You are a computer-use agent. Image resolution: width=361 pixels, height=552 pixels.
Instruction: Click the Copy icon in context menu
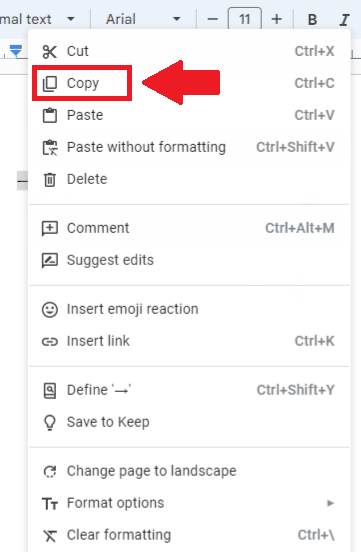[49, 84]
